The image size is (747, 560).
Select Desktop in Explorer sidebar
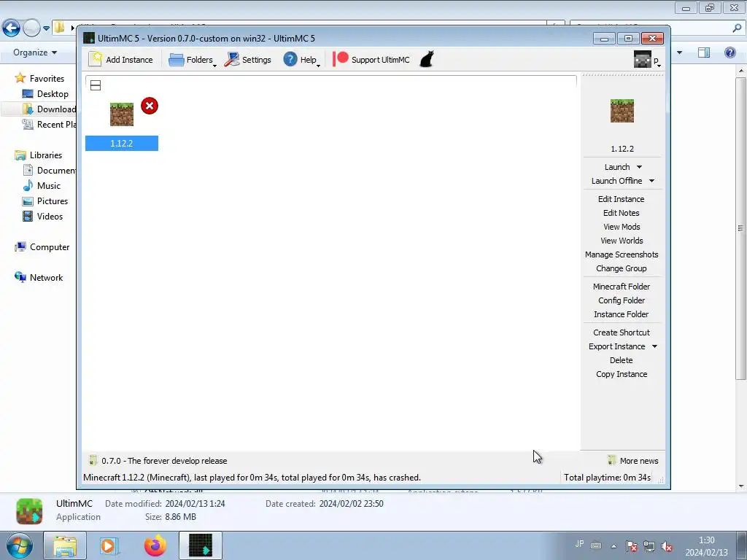pyautogui.click(x=46, y=94)
